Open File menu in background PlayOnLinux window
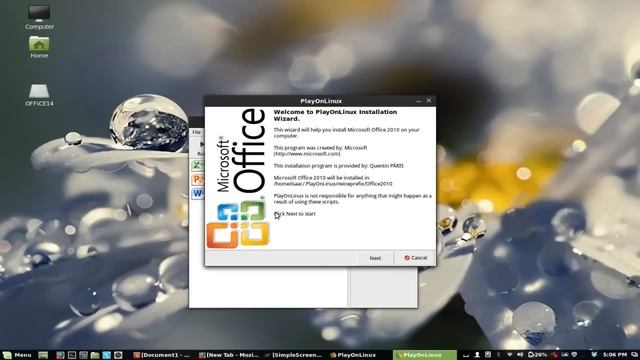640x360 pixels. pyautogui.click(x=197, y=132)
